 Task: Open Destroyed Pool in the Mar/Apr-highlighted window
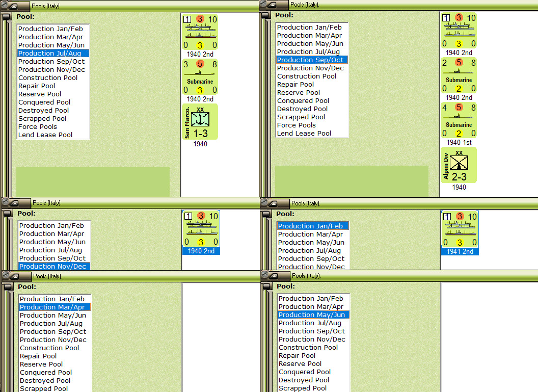click(55, 381)
